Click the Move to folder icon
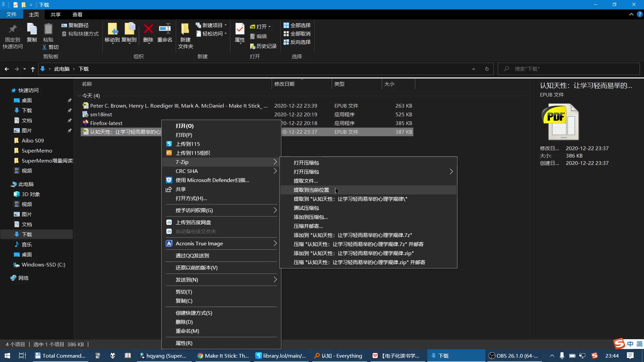The height and width of the screenshot is (362, 644). pyautogui.click(x=112, y=29)
